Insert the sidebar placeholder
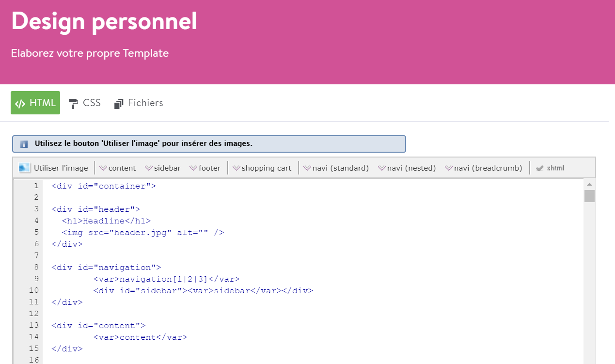The height and width of the screenshot is (364, 615). coord(163,168)
